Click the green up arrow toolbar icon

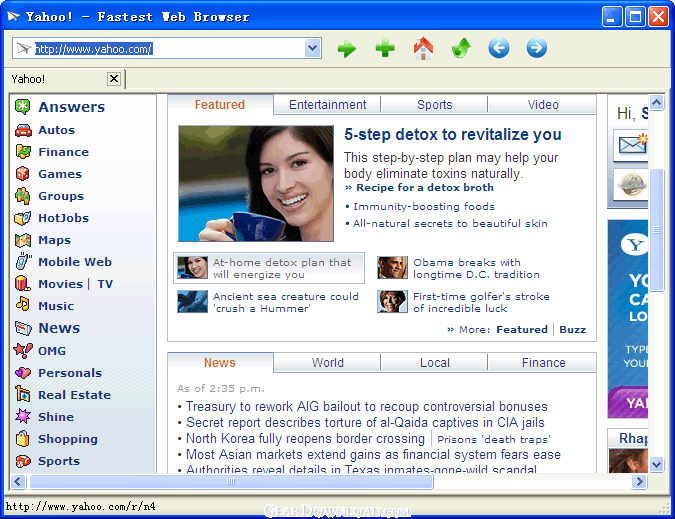(461, 48)
